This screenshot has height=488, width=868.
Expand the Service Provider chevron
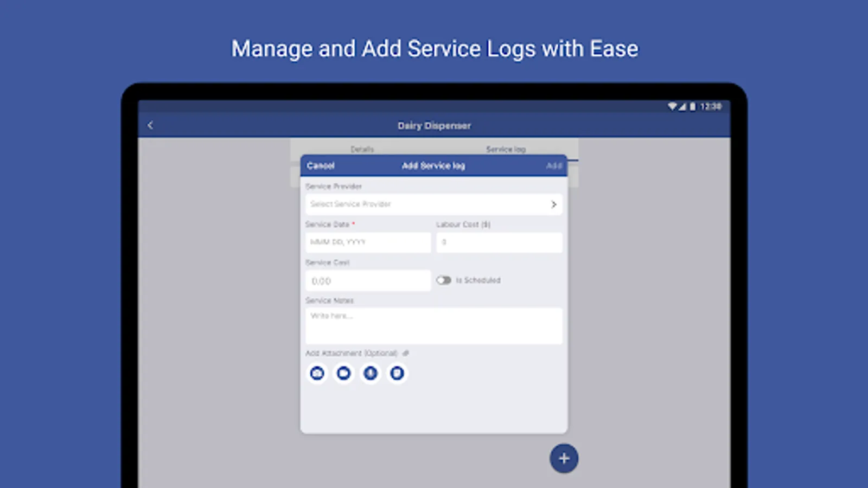coord(554,204)
